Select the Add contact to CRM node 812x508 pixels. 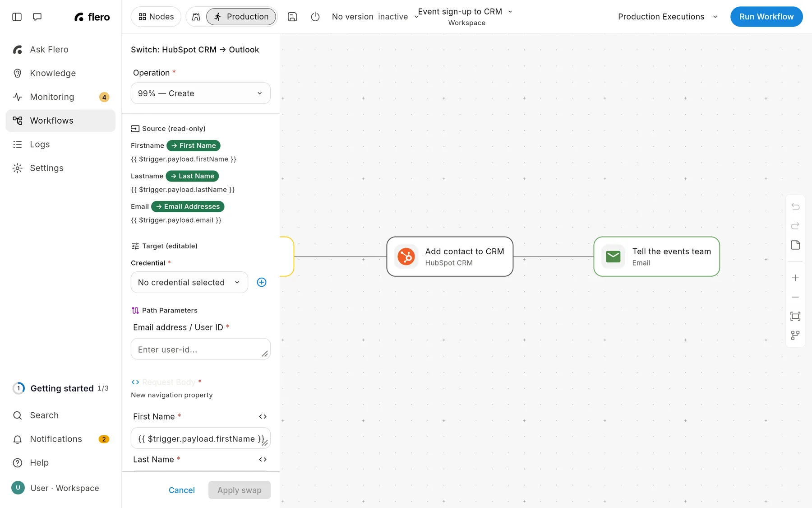pyautogui.click(x=450, y=256)
